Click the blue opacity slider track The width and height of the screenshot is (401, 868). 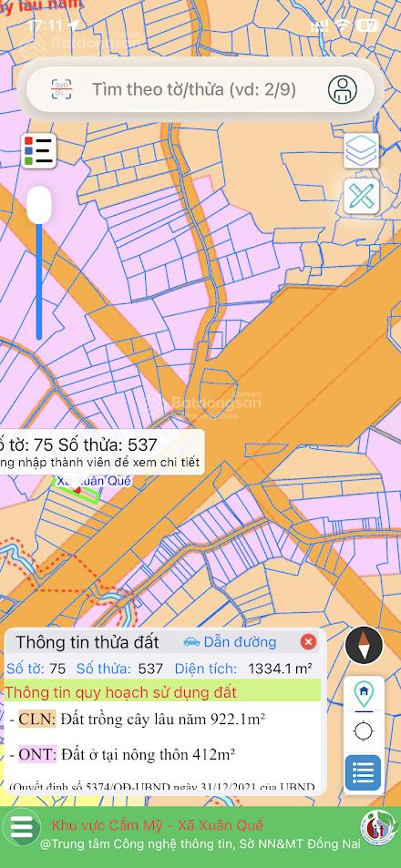click(39, 281)
